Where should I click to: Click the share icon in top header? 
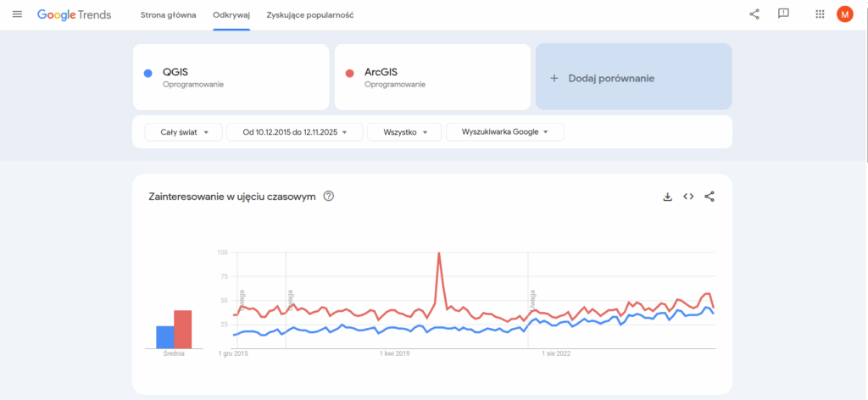[x=754, y=14]
